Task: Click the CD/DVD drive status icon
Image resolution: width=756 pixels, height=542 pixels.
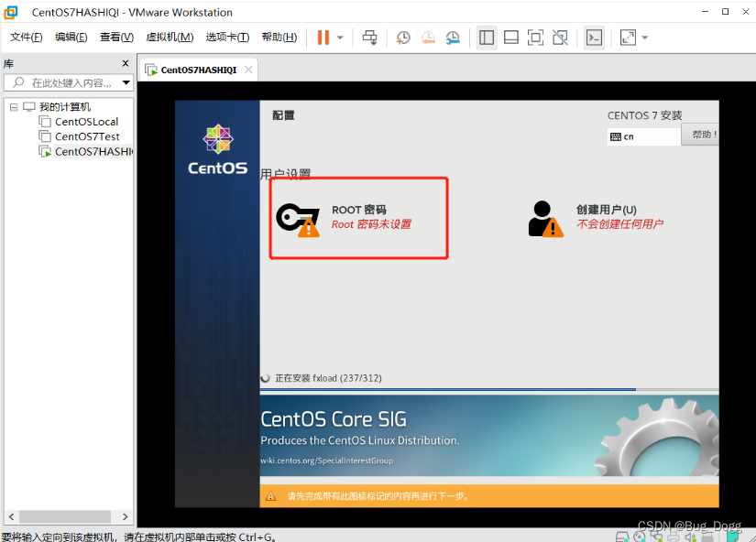Action: tap(640, 537)
